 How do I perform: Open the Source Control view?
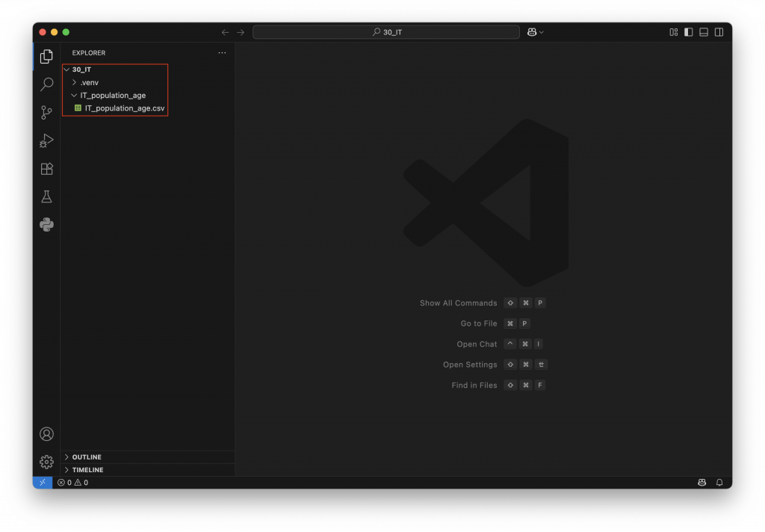pos(46,112)
